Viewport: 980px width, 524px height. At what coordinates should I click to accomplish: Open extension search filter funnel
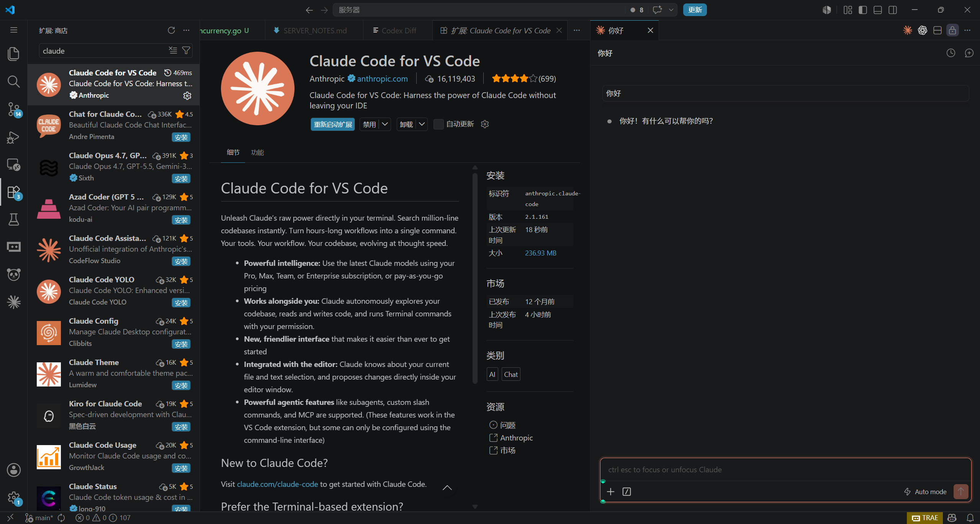(x=186, y=50)
